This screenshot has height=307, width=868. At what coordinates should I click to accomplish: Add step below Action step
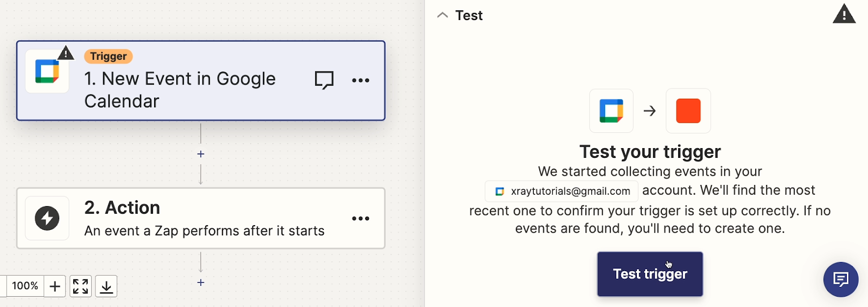point(201,283)
